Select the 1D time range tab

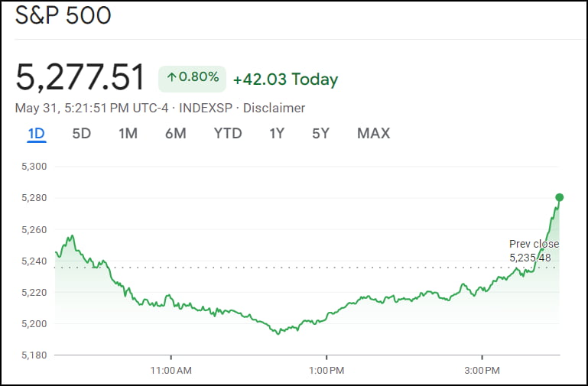pyautogui.click(x=37, y=134)
